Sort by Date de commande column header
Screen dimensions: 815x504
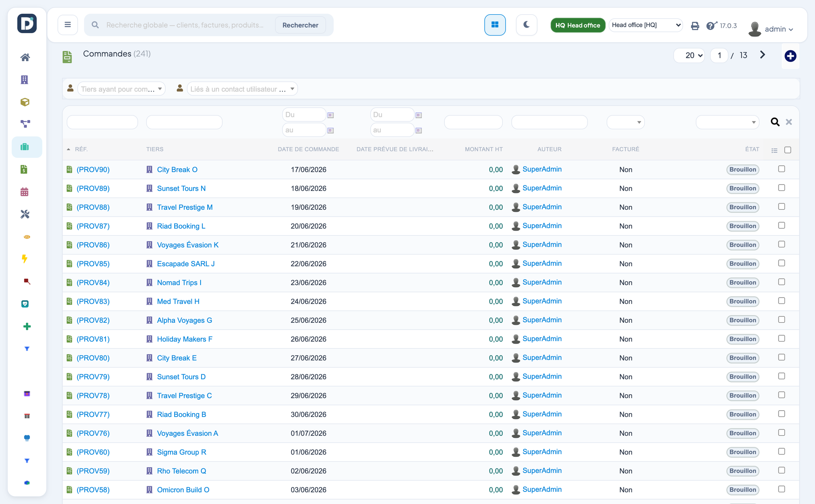[308, 149]
